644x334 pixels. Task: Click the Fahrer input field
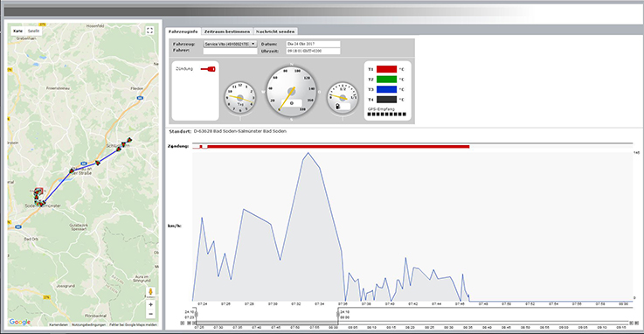[230, 51]
